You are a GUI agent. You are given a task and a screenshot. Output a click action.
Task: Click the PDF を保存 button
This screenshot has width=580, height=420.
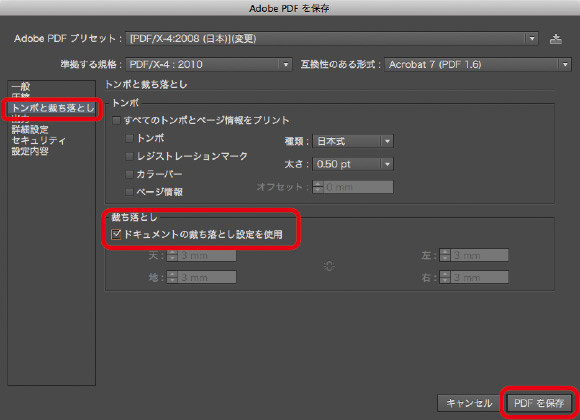[x=539, y=403]
